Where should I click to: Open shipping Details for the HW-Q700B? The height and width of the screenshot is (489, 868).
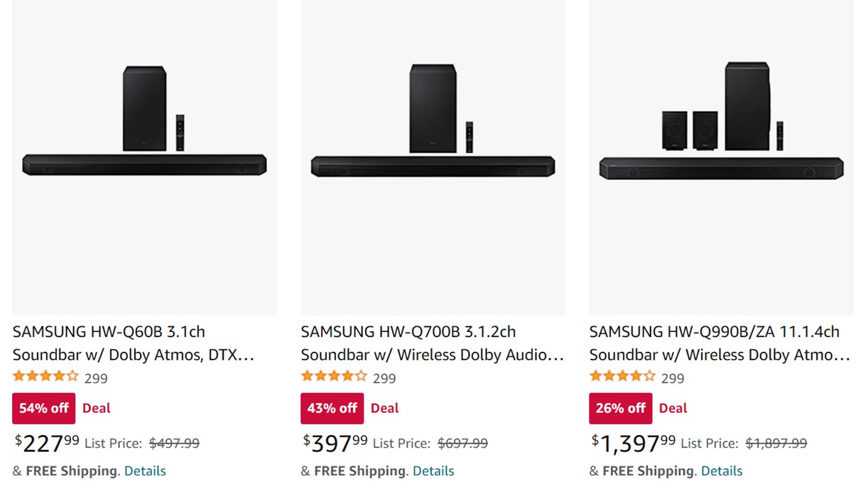(x=433, y=471)
